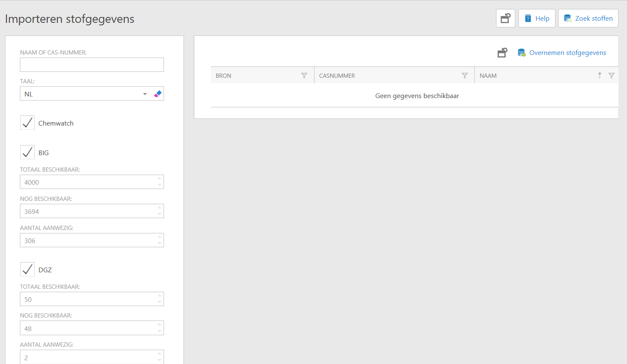
Task: Sort by NAAM column header
Action: click(488, 76)
